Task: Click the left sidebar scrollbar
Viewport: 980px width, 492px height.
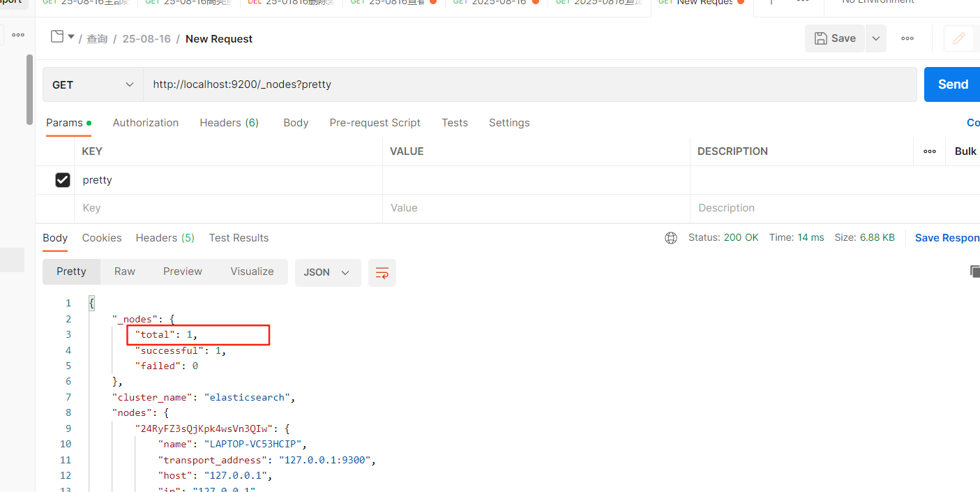Action: point(29,89)
